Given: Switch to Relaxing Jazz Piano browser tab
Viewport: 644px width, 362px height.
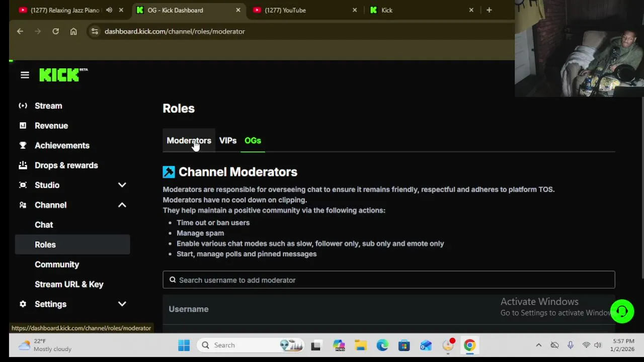Looking at the screenshot, I should (64, 10).
